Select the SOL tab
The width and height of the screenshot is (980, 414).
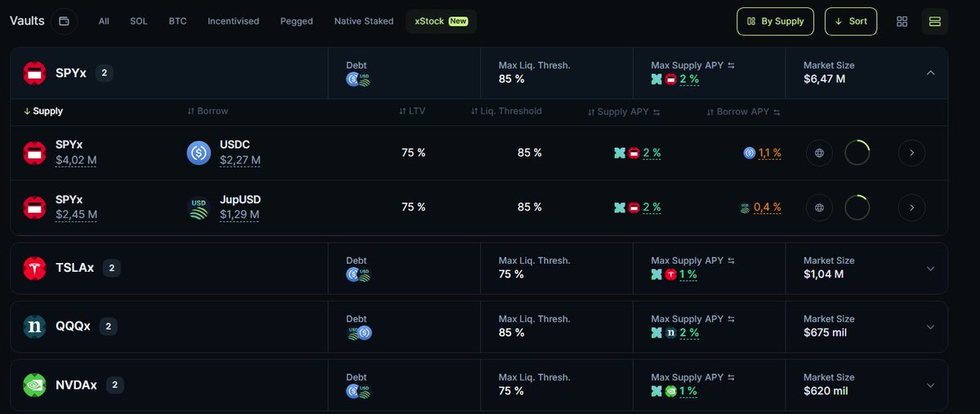(x=139, y=21)
